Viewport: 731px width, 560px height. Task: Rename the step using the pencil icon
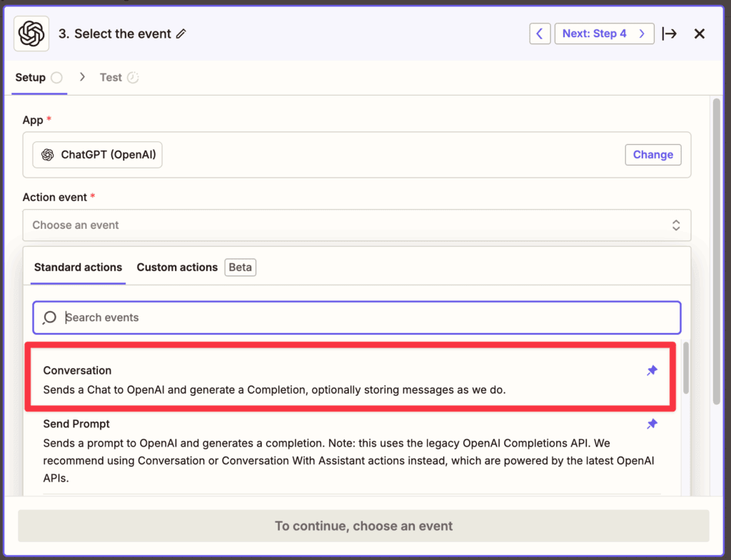[181, 34]
